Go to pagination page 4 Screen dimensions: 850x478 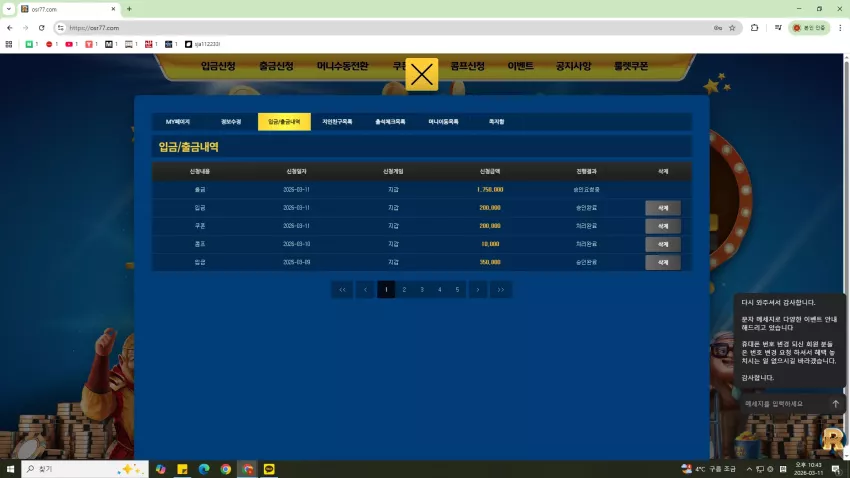click(x=440, y=289)
